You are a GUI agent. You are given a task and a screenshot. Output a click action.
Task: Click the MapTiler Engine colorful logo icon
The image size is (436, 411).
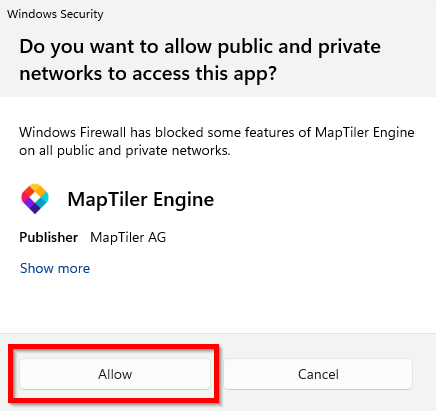35,199
